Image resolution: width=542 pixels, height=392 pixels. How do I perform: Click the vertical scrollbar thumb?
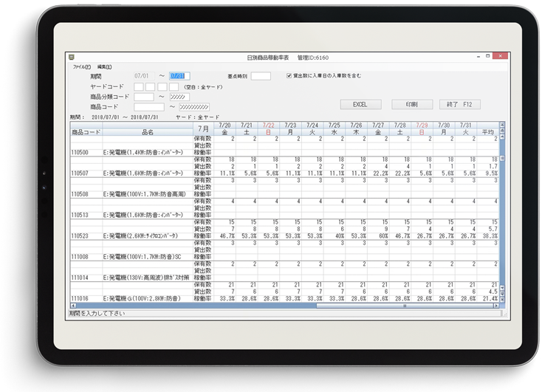pyautogui.click(x=502, y=159)
